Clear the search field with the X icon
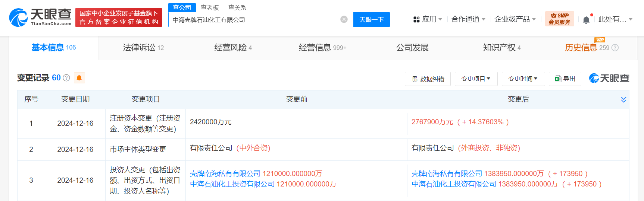Viewport: 644px width, 201px height. tap(344, 19)
